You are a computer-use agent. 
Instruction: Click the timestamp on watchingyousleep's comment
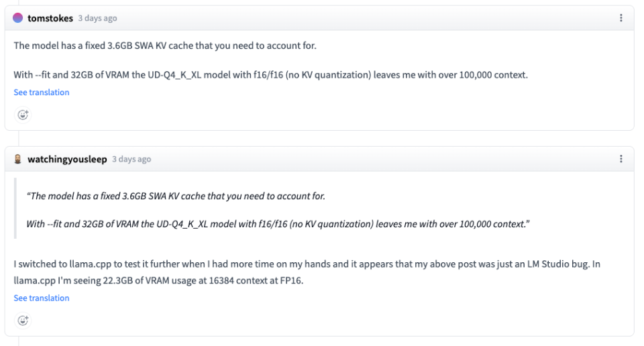131,160
